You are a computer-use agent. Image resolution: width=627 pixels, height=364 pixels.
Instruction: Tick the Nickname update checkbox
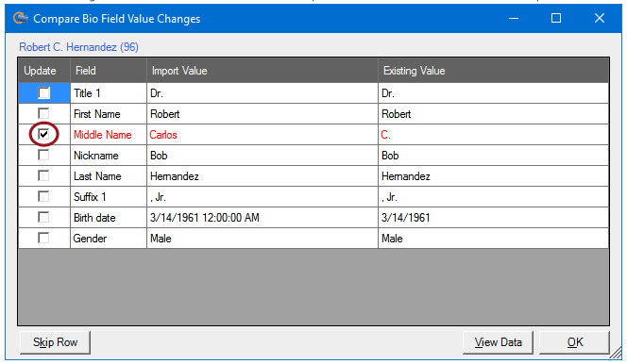43,156
